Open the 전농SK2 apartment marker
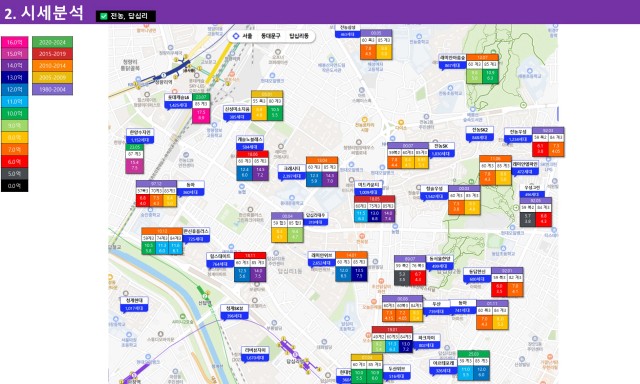 [x=480, y=134]
